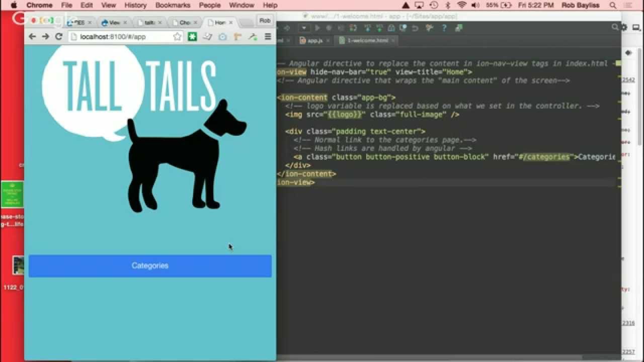644x362 pixels.
Task: Click the blue Categories button
Action: point(150,265)
